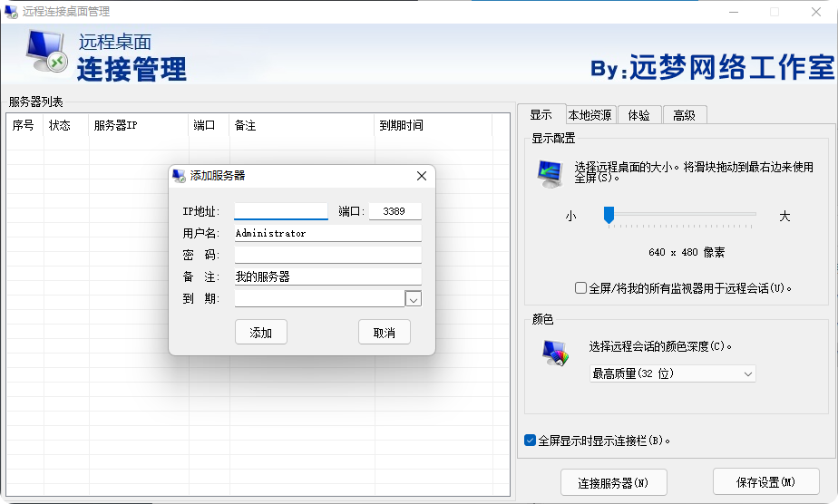Click the remote desktop logo in header
838x504 pixels.
[x=46, y=53]
